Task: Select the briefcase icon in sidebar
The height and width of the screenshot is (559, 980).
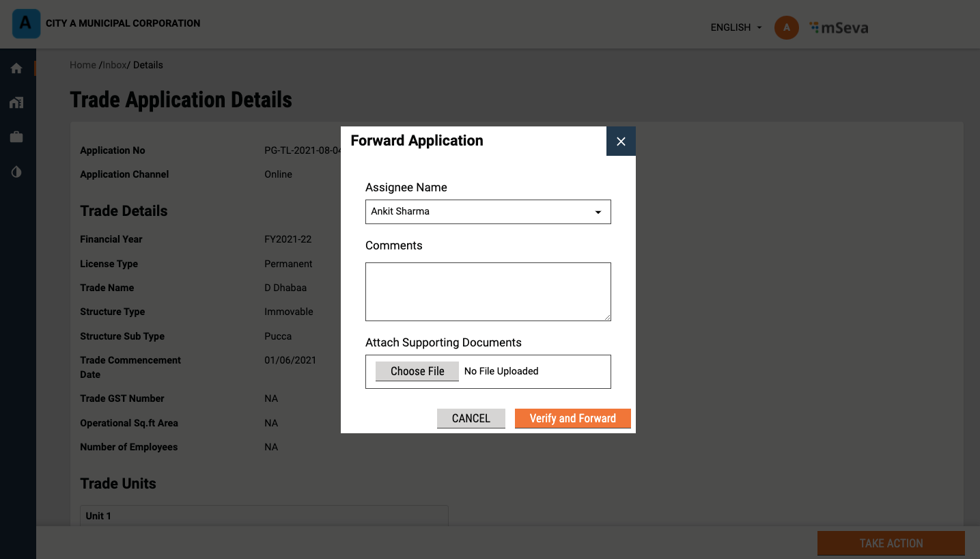Action: [16, 137]
